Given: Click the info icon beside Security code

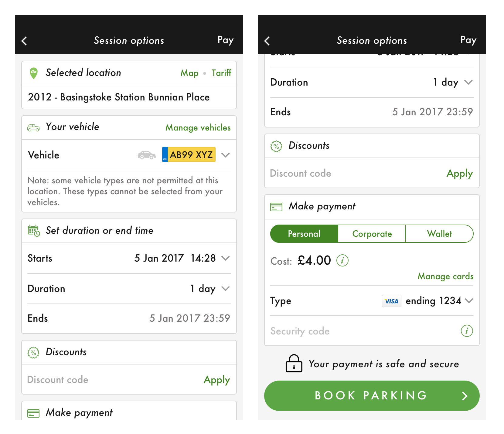Looking at the screenshot, I should 467,331.
